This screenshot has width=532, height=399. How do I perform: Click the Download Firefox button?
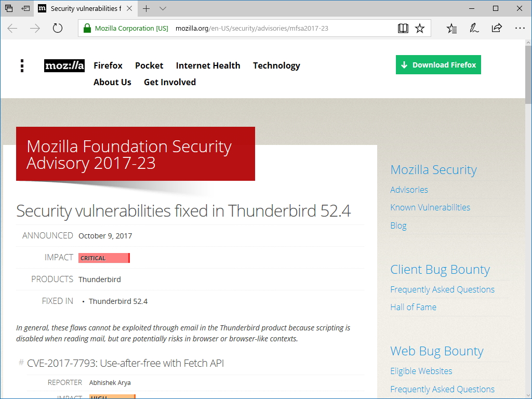click(x=438, y=64)
